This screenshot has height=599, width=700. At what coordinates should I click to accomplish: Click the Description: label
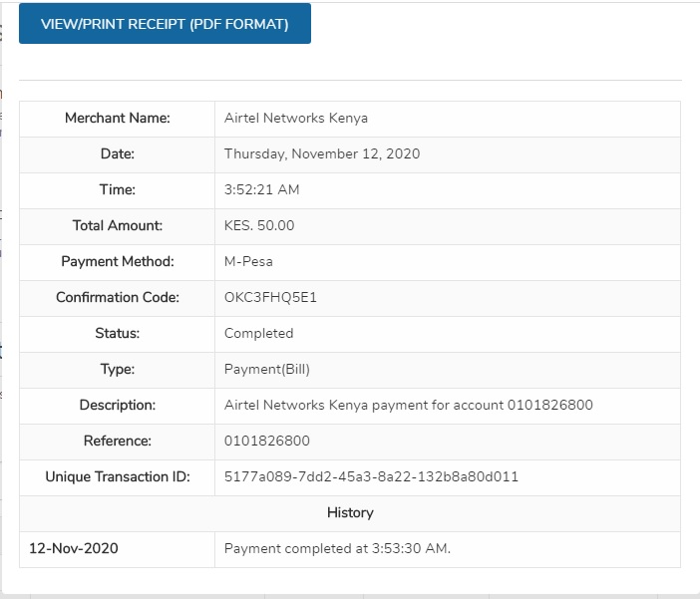point(118,405)
